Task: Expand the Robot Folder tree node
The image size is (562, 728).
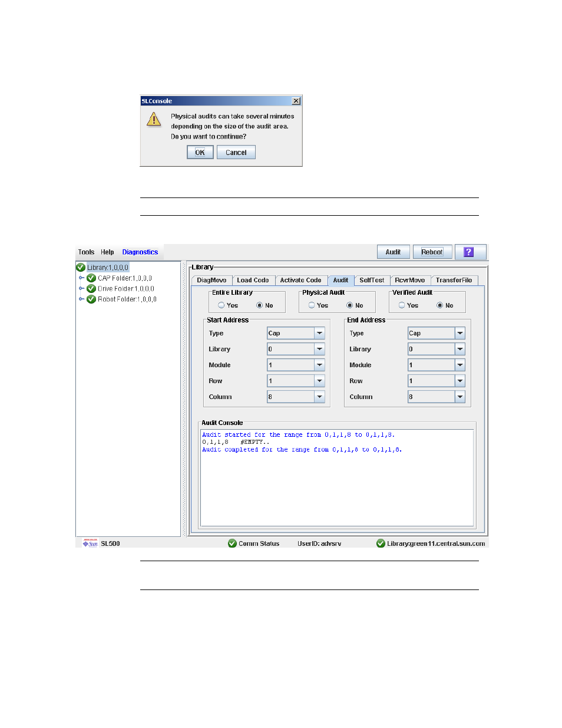Action: pos(81,299)
